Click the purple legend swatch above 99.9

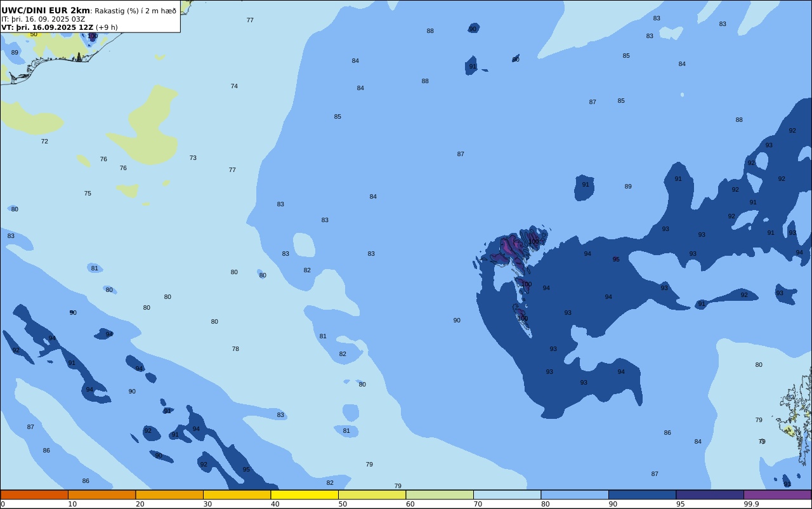[777, 494]
